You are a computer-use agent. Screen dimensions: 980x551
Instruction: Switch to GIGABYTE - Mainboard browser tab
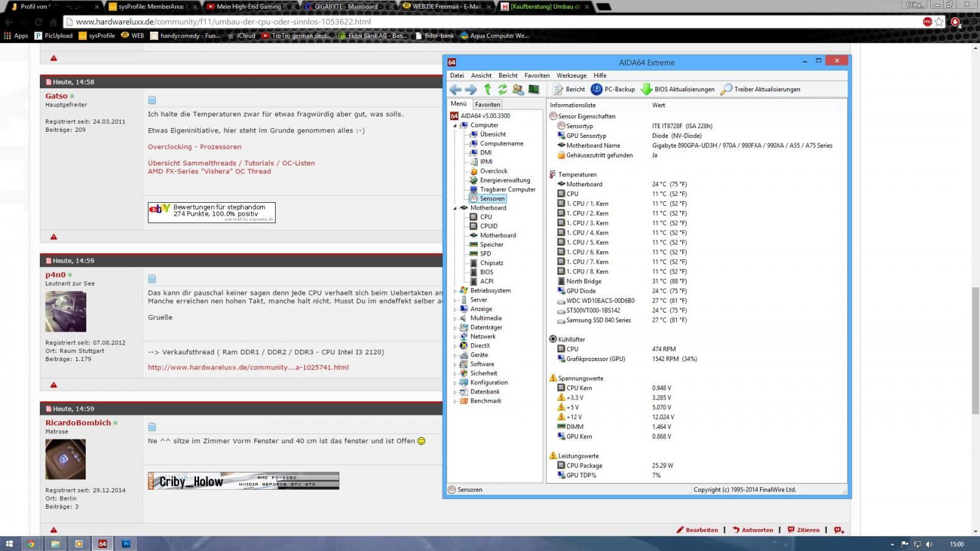(x=346, y=7)
